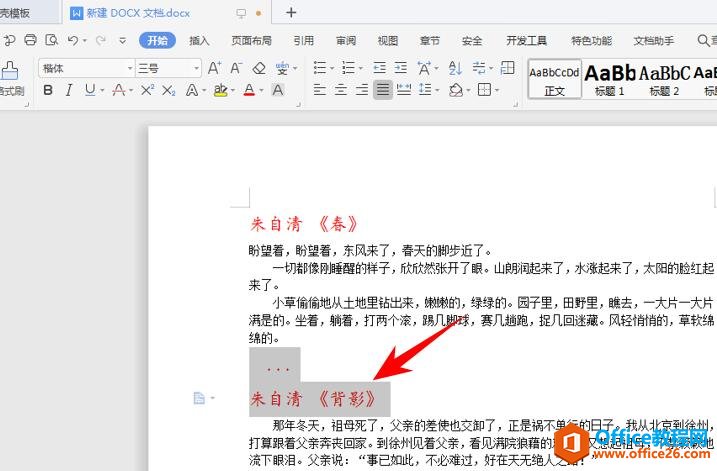This screenshot has width=717, height=471.
Task: Click the red font color A swatch
Action: click(249, 90)
